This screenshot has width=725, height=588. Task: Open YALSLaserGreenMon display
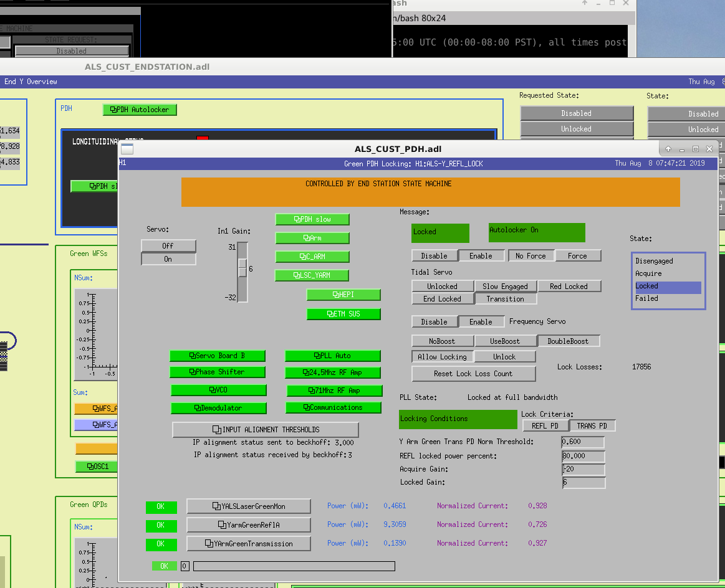249,506
